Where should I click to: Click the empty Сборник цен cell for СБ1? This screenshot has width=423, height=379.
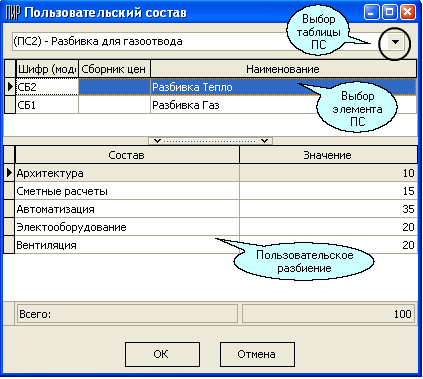coord(114,105)
